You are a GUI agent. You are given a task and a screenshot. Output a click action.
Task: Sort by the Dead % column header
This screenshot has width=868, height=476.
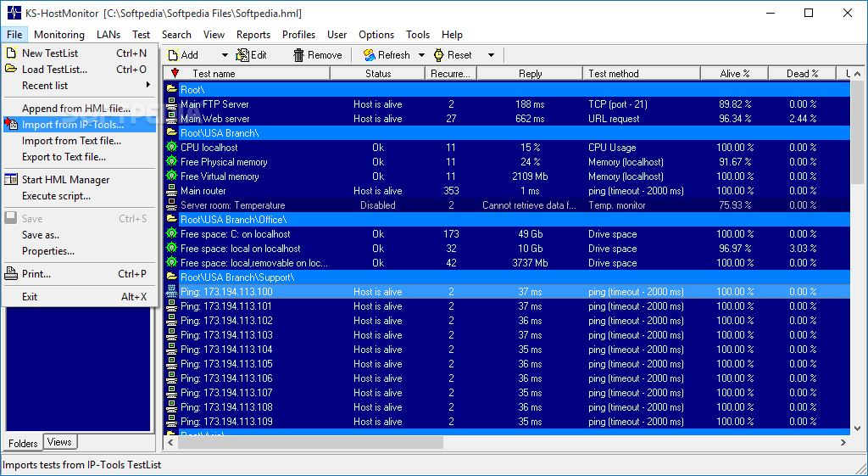click(802, 73)
